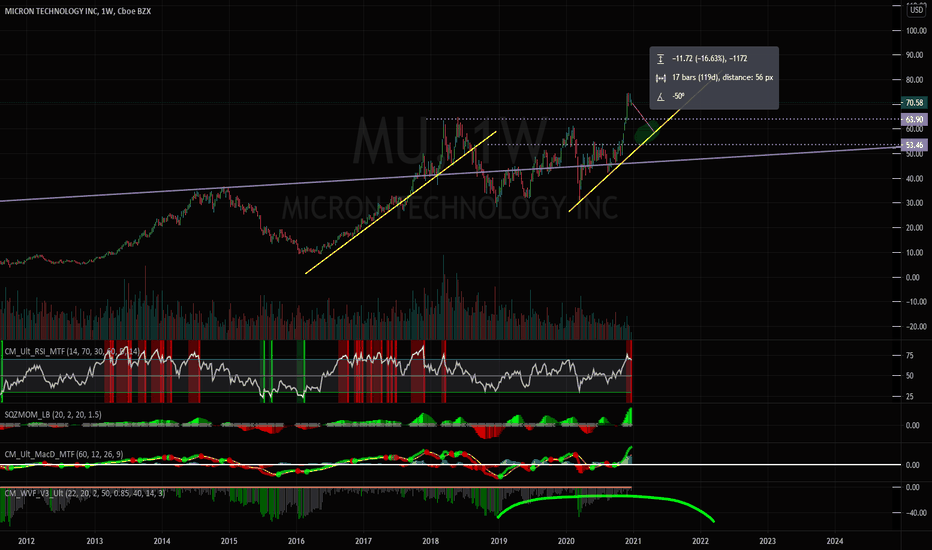Click 0.00 on the MacD scale
Screen dimensions: 932x550
(x=912, y=465)
